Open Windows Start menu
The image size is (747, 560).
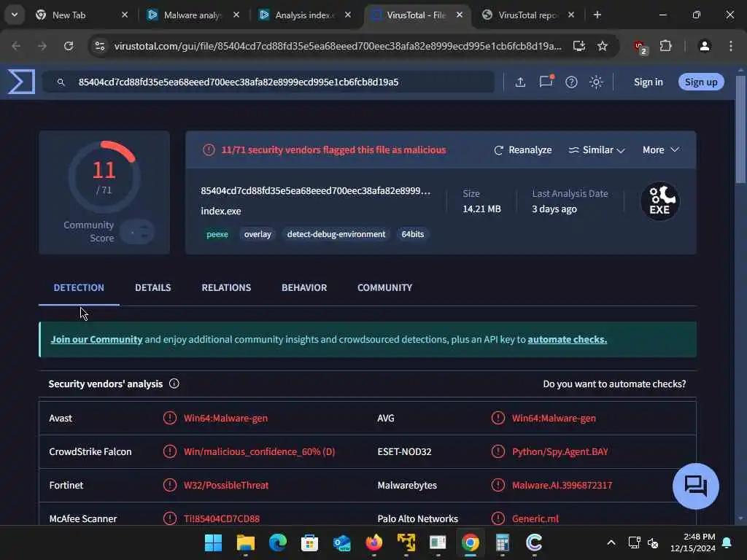[x=213, y=542]
